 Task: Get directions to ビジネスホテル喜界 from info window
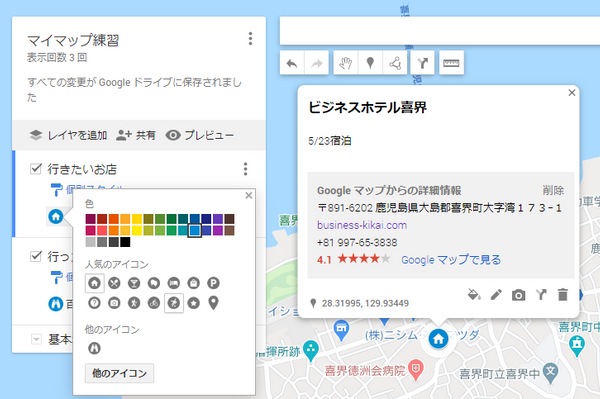pos(541,295)
